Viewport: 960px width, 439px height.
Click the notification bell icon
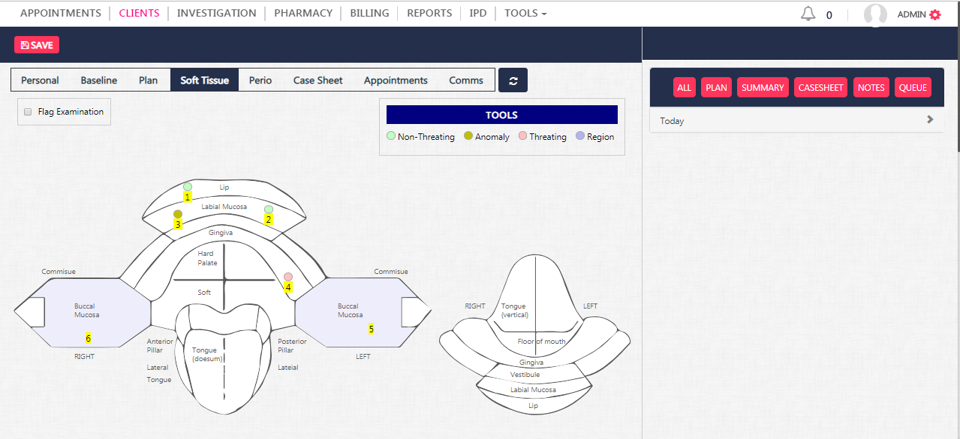(808, 14)
